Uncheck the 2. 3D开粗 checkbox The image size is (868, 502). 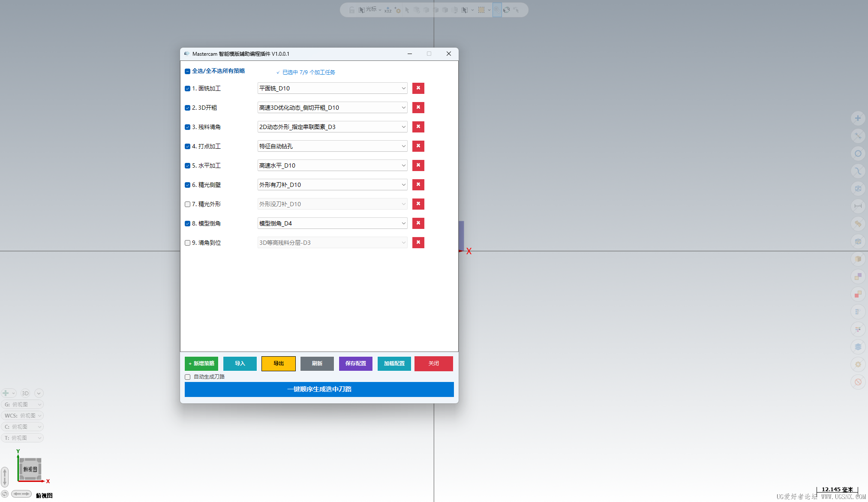187,108
